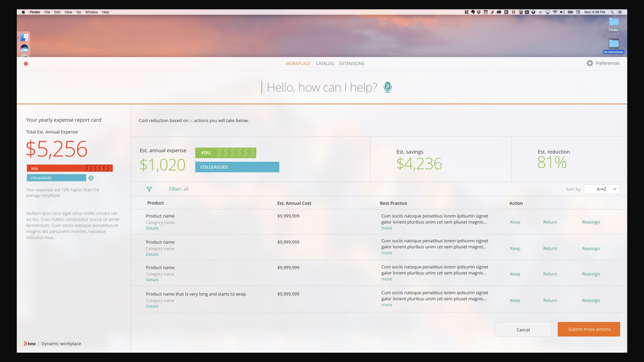Click the red YOU expense bar

click(x=70, y=168)
